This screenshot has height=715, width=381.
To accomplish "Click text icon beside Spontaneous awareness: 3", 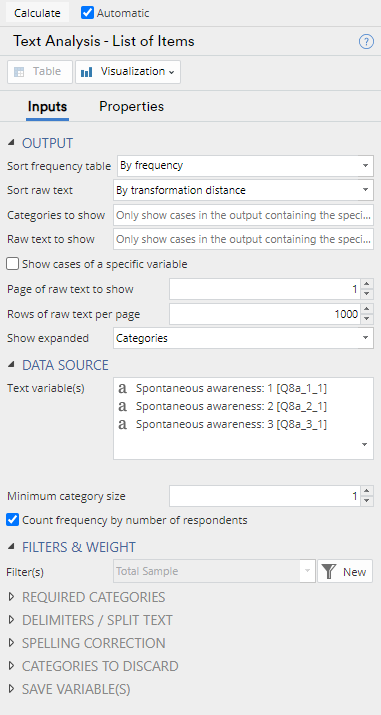I will click(x=122, y=425).
